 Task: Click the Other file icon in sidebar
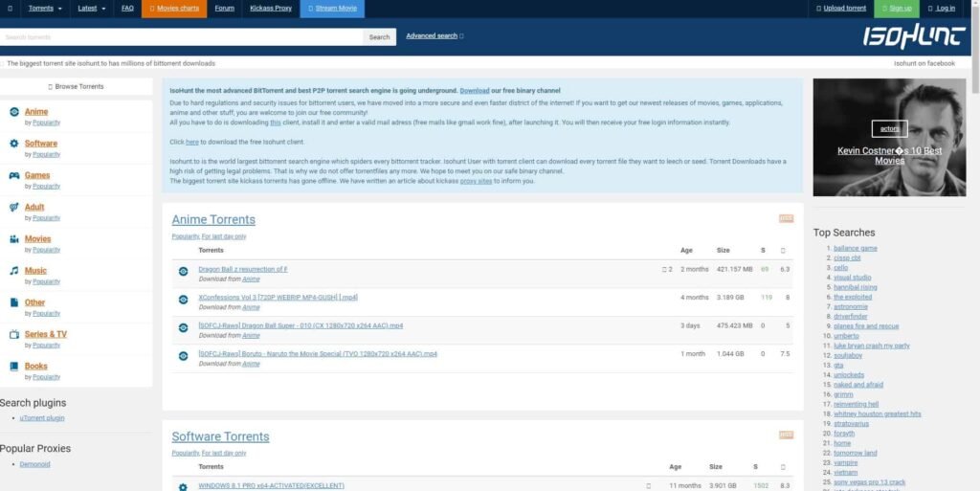coord(13,302)
